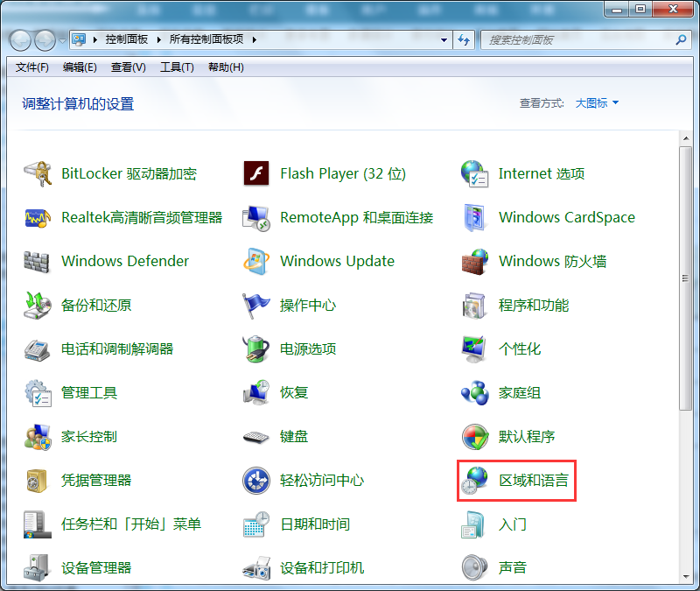This screenshot has width=700, height=591.
Task: Open the 区域和语言 globe icon
Action: tap(474, 480)
